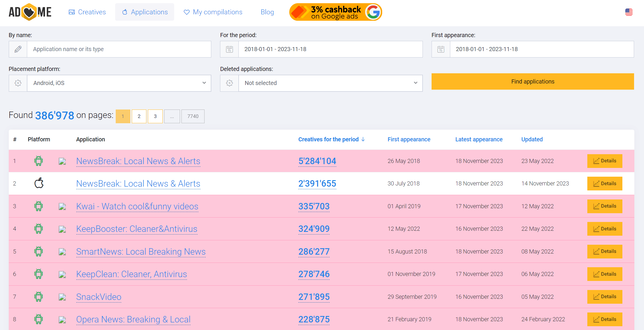Click the ellipsis pagination button
This screenshot has width=644, height=330.
[x=172, y=116]
